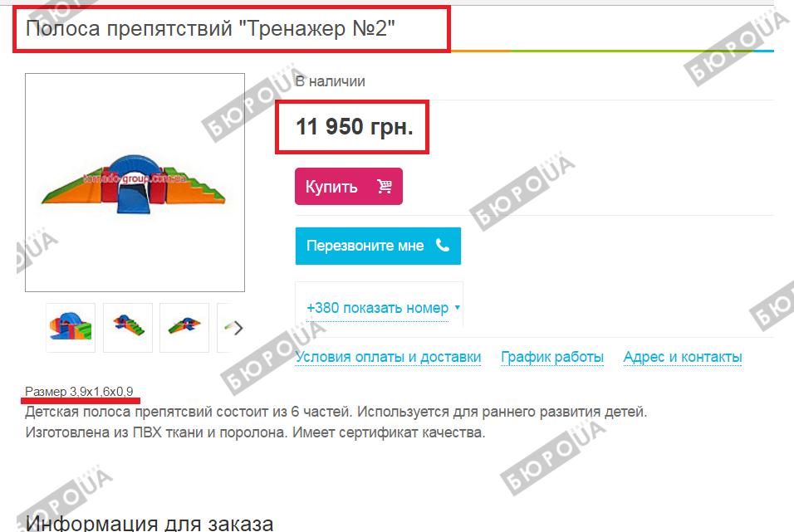This screenshot has width=794, height=532.
Task: Select the third product thumbnail
Action: [184, 328]
